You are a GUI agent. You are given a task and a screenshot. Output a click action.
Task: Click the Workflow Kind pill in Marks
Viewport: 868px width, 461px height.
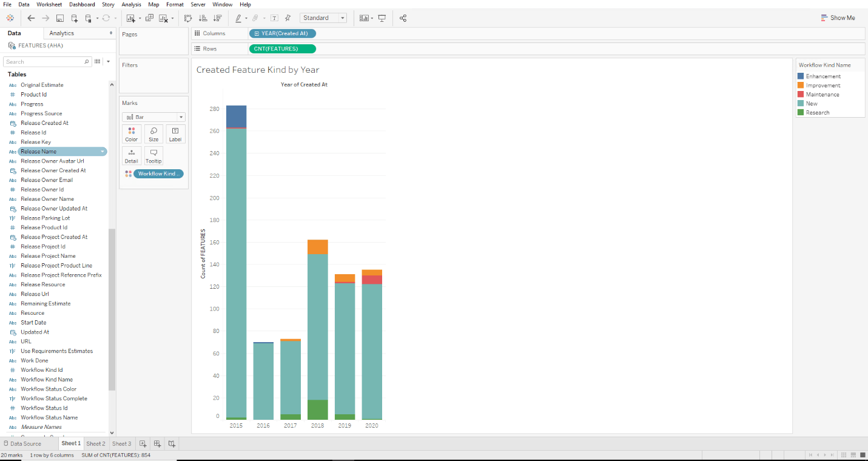coord(158,173)
